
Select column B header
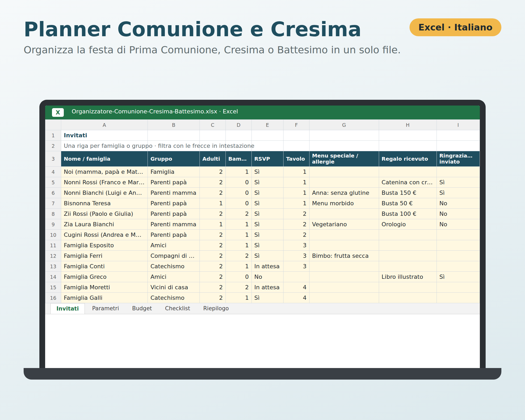174,125
